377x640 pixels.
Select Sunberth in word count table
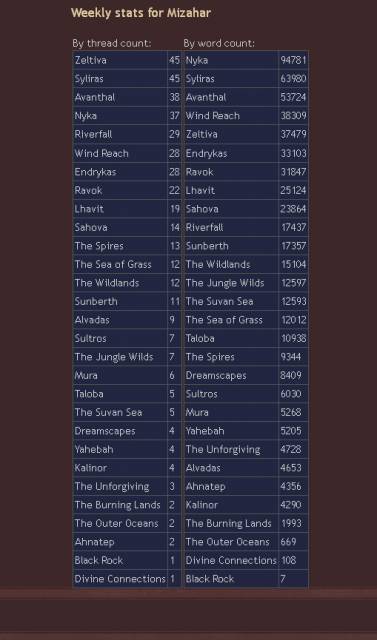click(207, 246)
